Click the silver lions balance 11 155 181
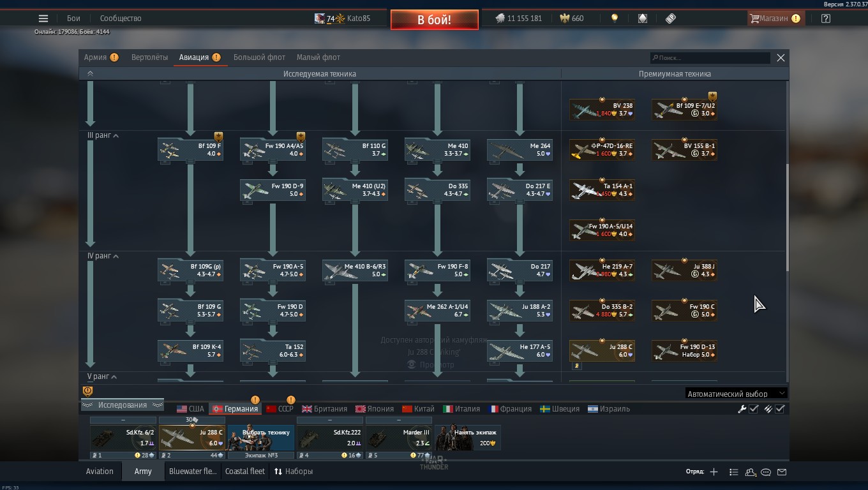The width and height of the screenshot is (868, 490). coord(518,19)
